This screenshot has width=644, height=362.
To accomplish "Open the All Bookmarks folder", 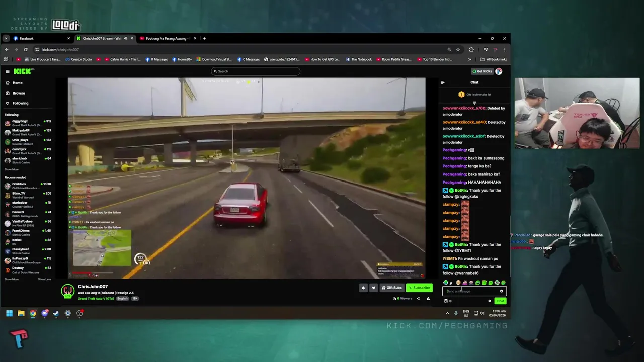I will pos(494,59).
